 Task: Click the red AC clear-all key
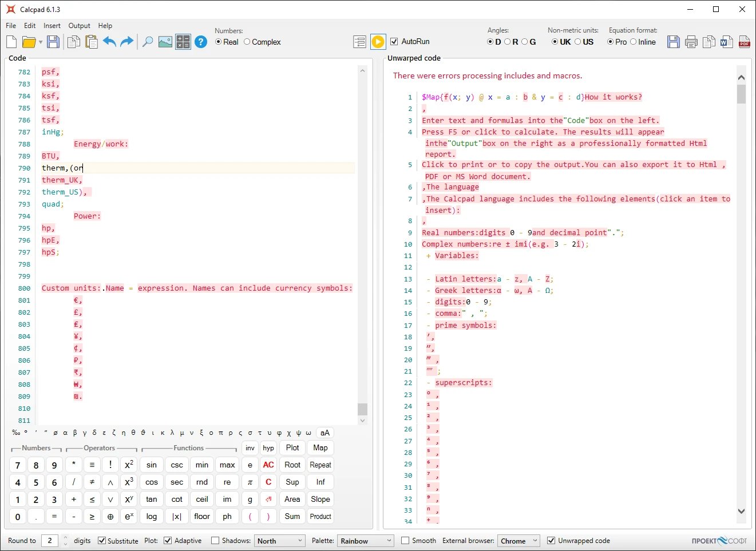[268, 465]
